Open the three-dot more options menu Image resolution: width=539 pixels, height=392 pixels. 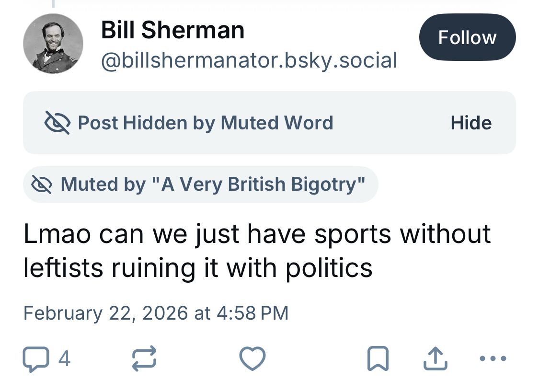pyautogui.click(x=493, y=358)
